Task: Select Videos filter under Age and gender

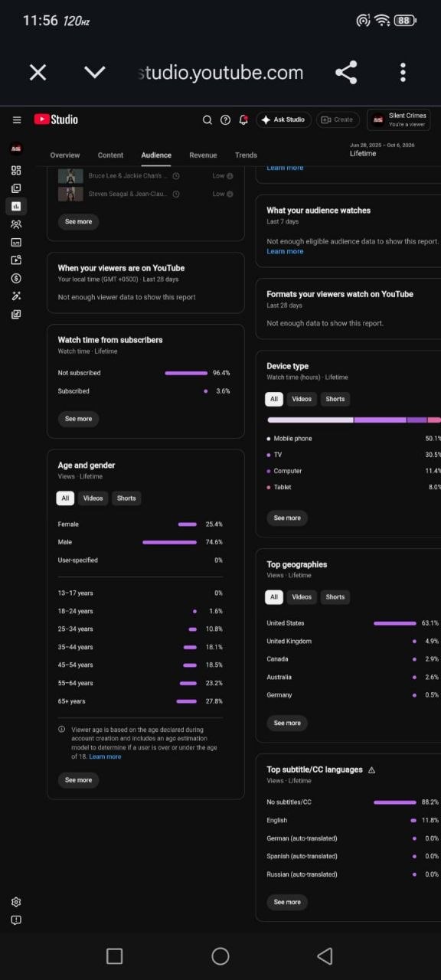Action: click(x=93, y=498)
